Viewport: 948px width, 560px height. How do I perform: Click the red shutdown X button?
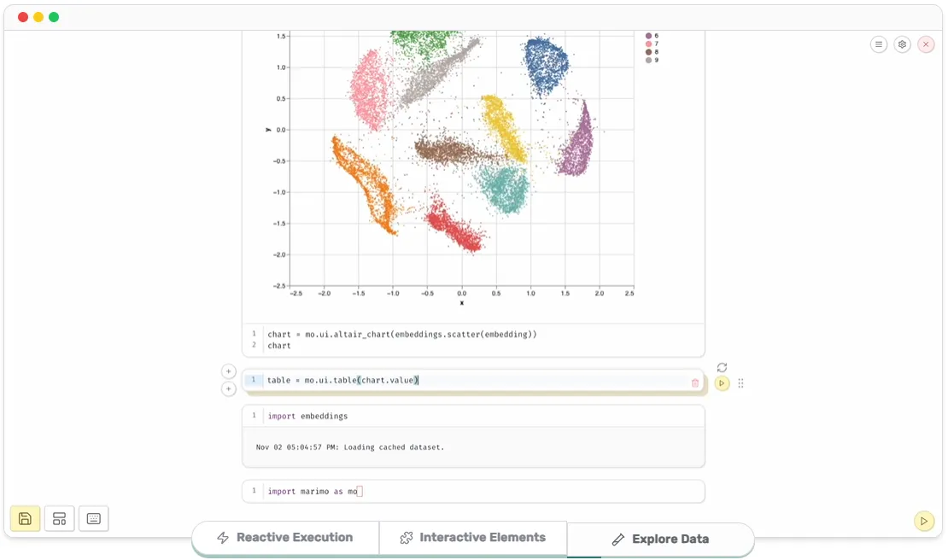[926, 44]
